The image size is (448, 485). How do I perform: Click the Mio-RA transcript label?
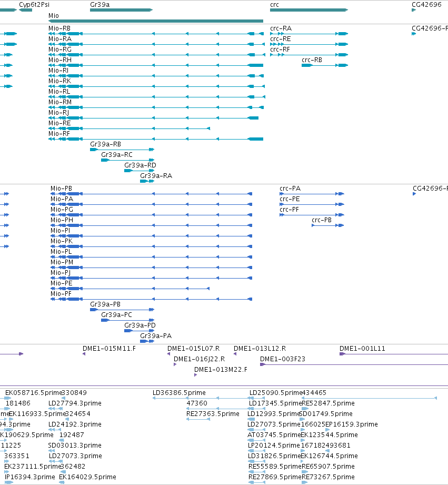pyautogui.click(x=60, y=38)
